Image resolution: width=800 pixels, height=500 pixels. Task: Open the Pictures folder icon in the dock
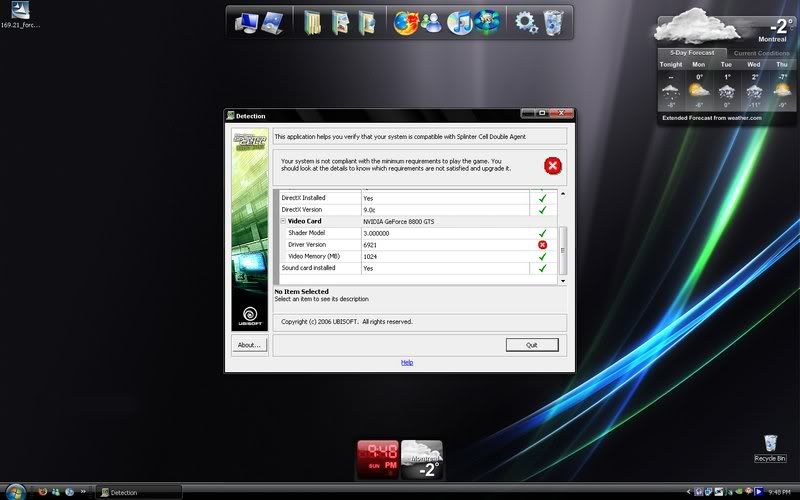[x=340, y=23]
